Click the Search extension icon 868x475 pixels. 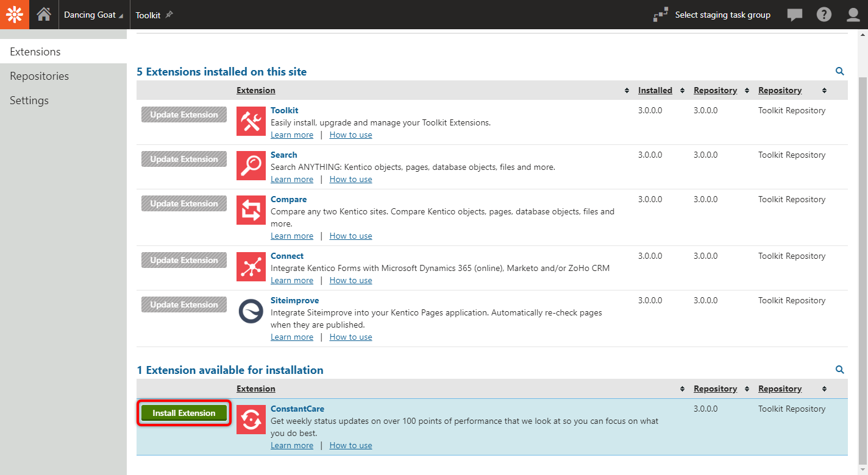(x=251, y=166)
